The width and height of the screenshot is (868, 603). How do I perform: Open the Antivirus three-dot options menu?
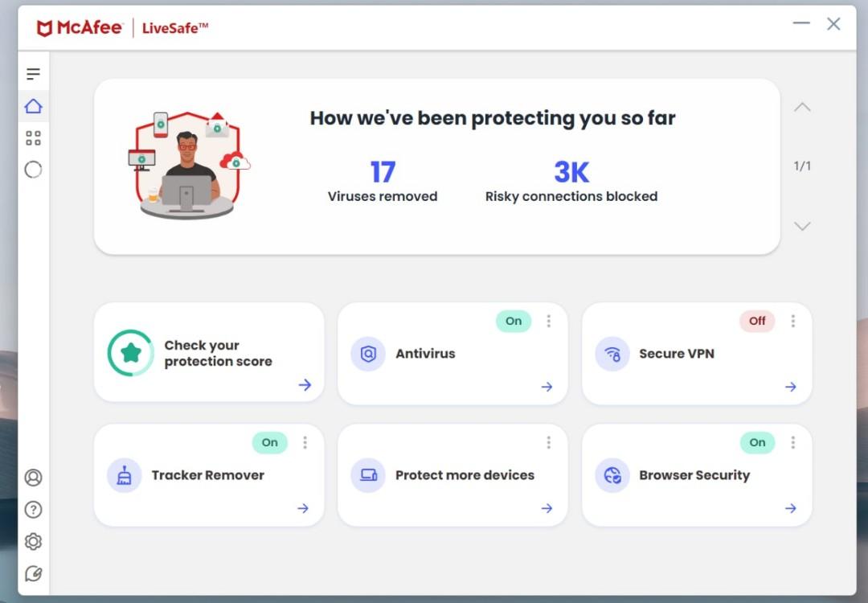coord(549,321)
